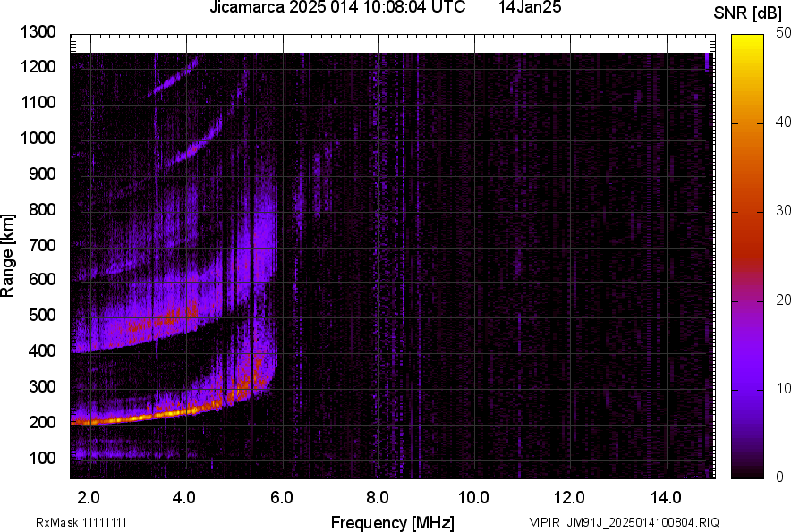Click the title text 'Jicamarca 2025 014 10:08:04 UTC'
The height and width of the screenshot is (532, 791).
point(337,7)
